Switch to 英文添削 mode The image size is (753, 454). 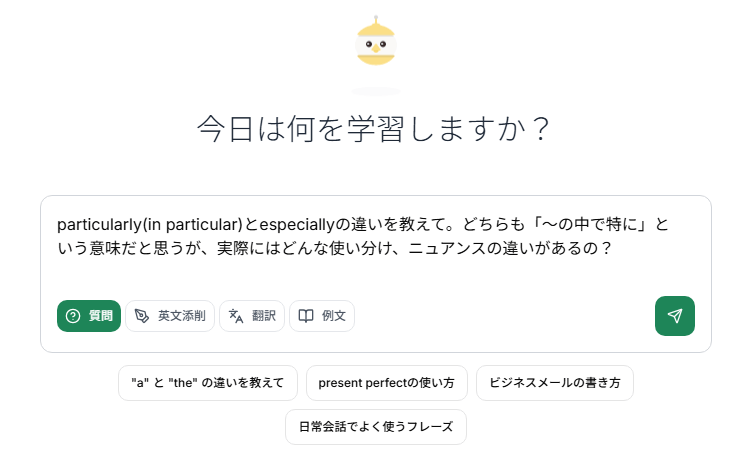point(181,316)
